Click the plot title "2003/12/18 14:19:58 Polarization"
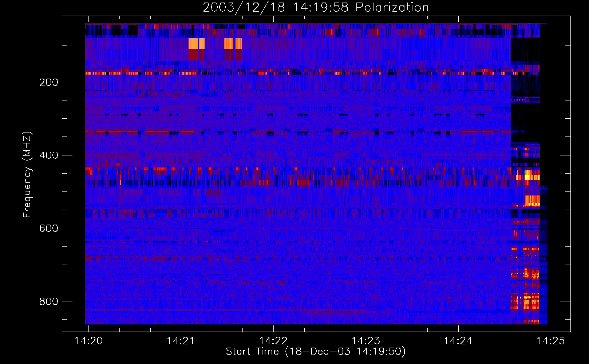Image resolution: width=589 pixels, height=364 pixels. (x=316, y=7)
